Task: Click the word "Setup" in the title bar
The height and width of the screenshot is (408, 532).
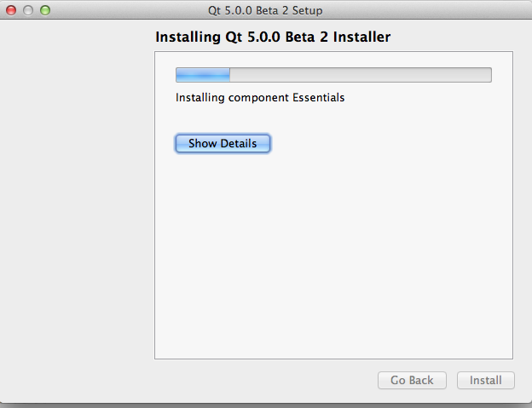Action: (x=304, y=10)
